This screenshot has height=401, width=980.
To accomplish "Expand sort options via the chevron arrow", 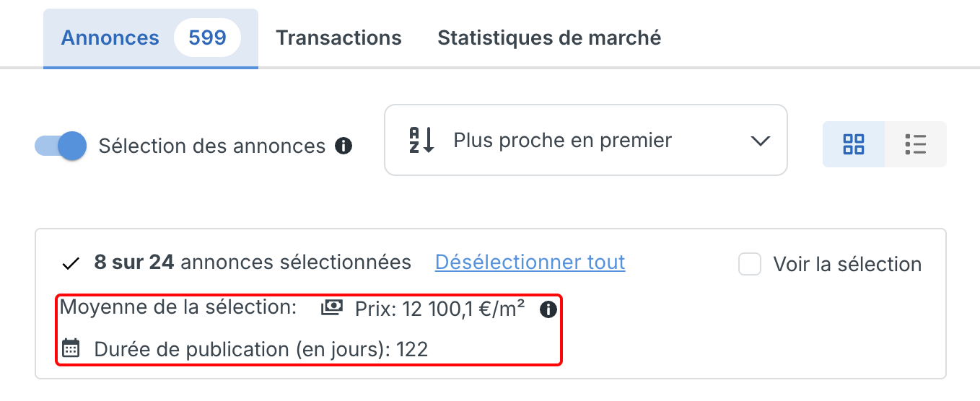I will pyautogui.click(x=760, y=141).
